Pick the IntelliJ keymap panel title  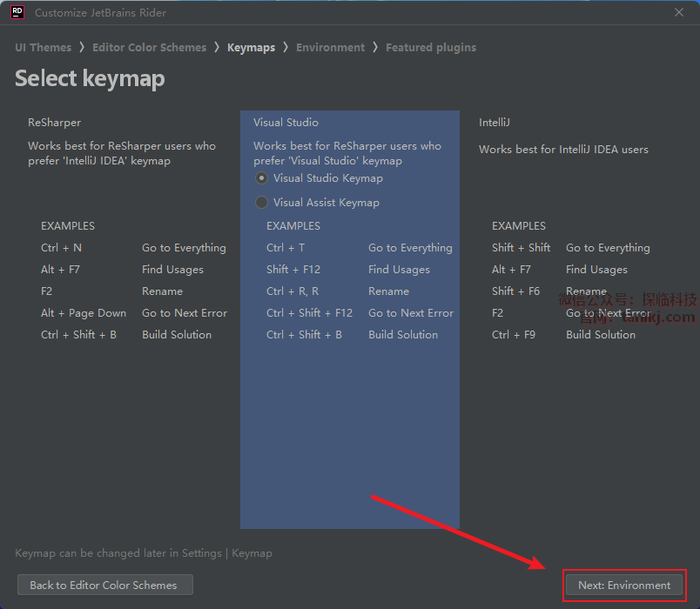click(494, 123)
